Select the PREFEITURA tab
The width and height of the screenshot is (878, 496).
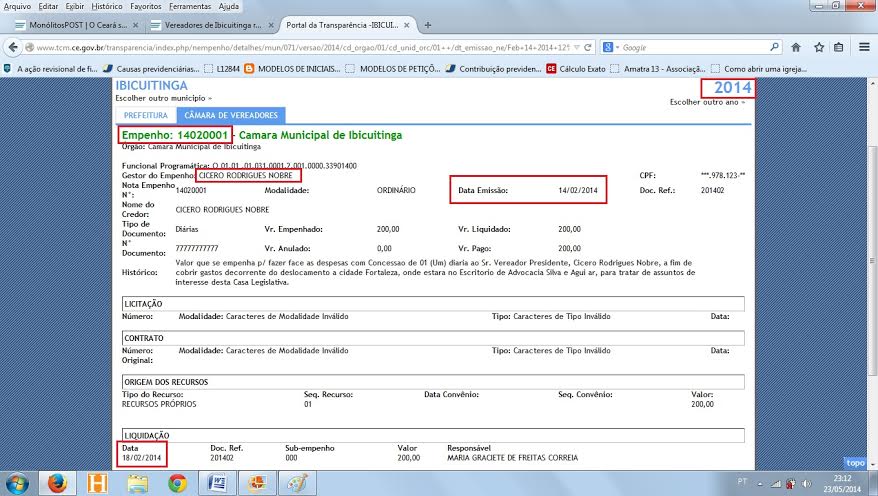[145, 116]
